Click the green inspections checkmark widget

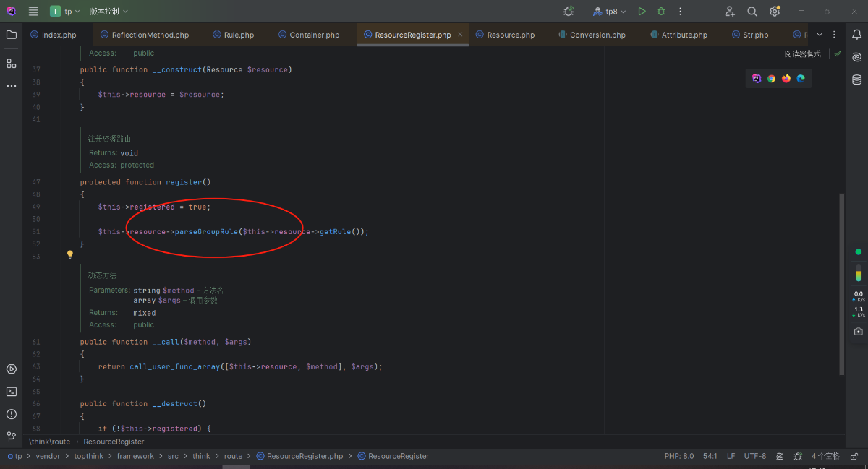[x=837, y=53]
